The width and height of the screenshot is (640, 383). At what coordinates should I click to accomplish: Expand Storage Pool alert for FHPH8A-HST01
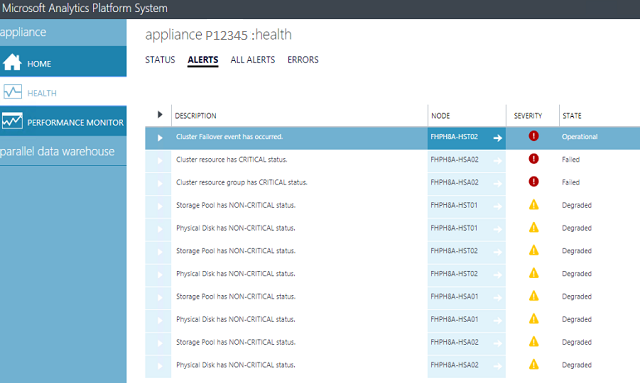click(160, 207)
